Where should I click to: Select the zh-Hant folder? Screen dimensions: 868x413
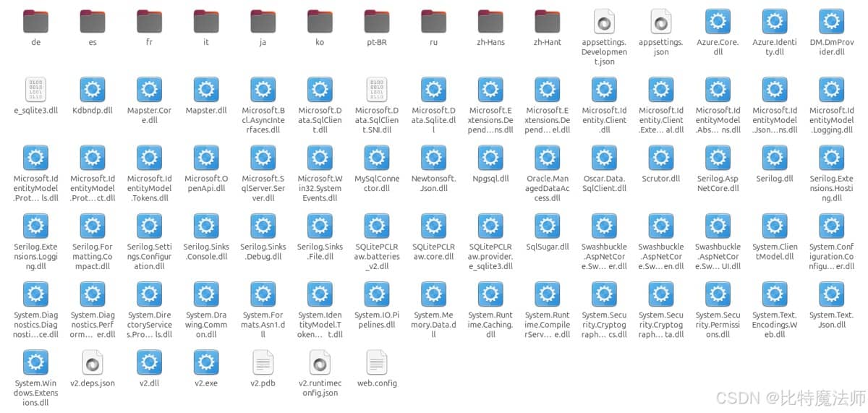(548, 22)
